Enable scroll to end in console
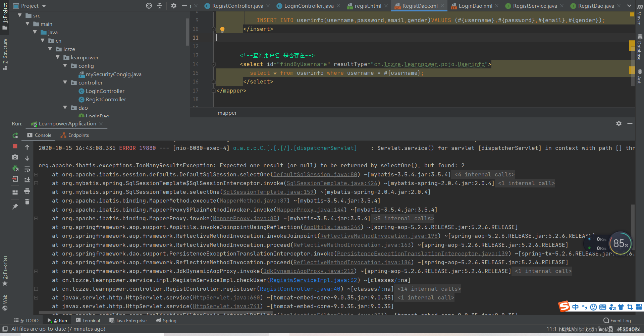This screenshot has height=336, width=644. pyautogui.click(x=27, y=180)
